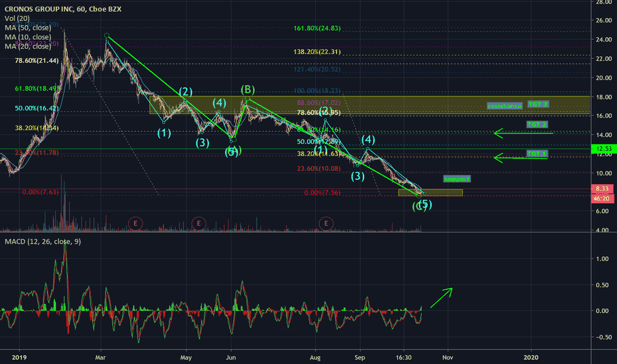Viewport: 617px width, 364px height.
Task: Click the May time axis label
Action: (186, 357)
